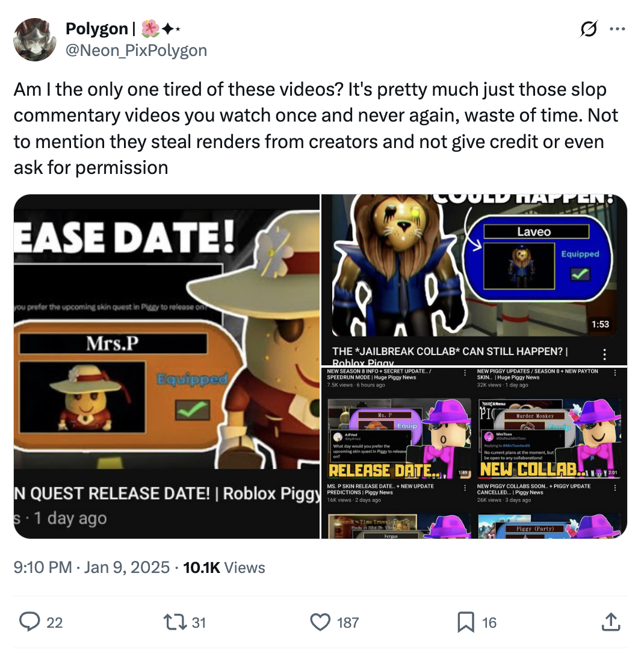644x650 pixels.
Task: Click the 31 reposts count
Action: tap(199, 623)
